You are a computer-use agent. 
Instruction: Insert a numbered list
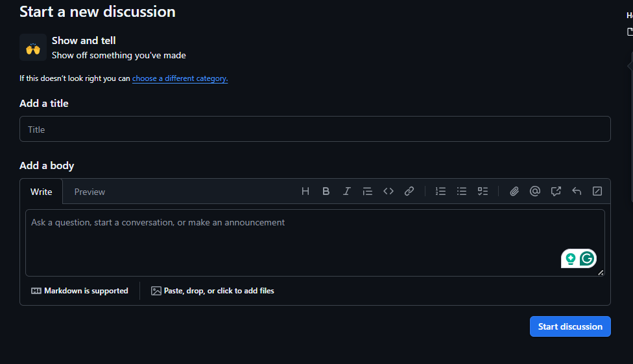click(x=441, y=191)
